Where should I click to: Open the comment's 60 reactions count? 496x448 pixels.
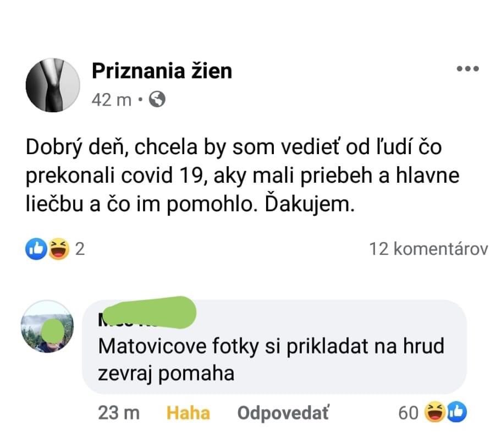[x=407, y=413]
